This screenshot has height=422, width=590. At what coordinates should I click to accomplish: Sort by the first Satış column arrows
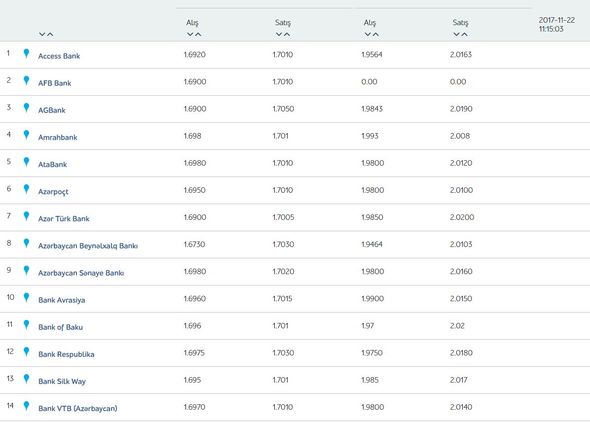pos(283,34)
